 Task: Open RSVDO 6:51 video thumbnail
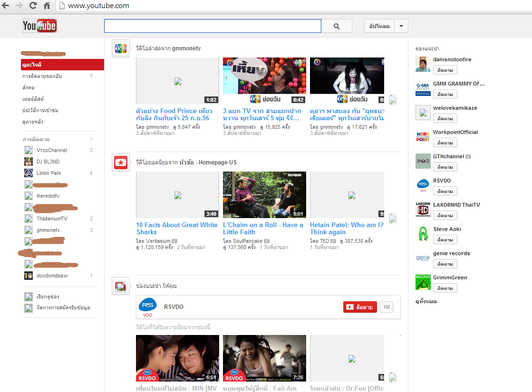click(177, 358)
